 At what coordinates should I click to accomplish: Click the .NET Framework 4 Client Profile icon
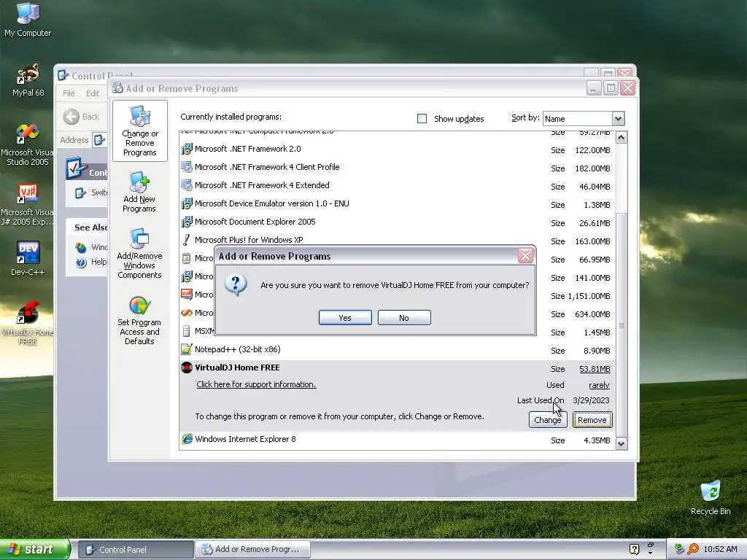pyautogui.click(x=187, y=167)
